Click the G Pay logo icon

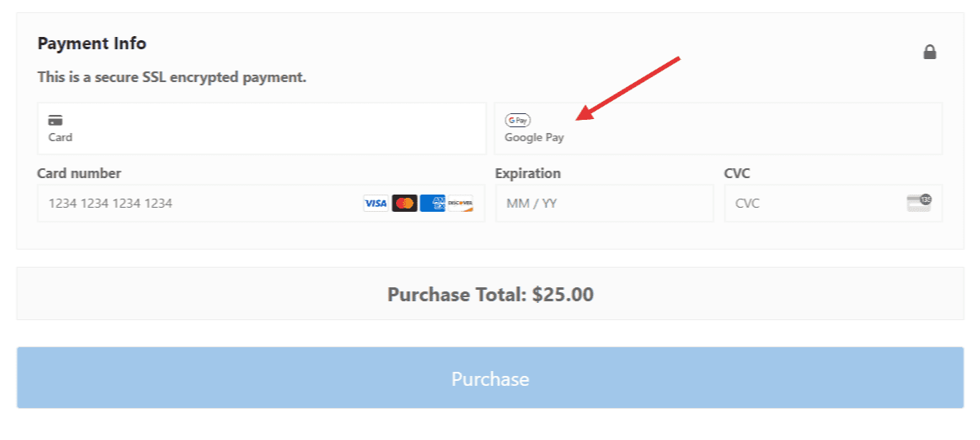click(517, 120)
